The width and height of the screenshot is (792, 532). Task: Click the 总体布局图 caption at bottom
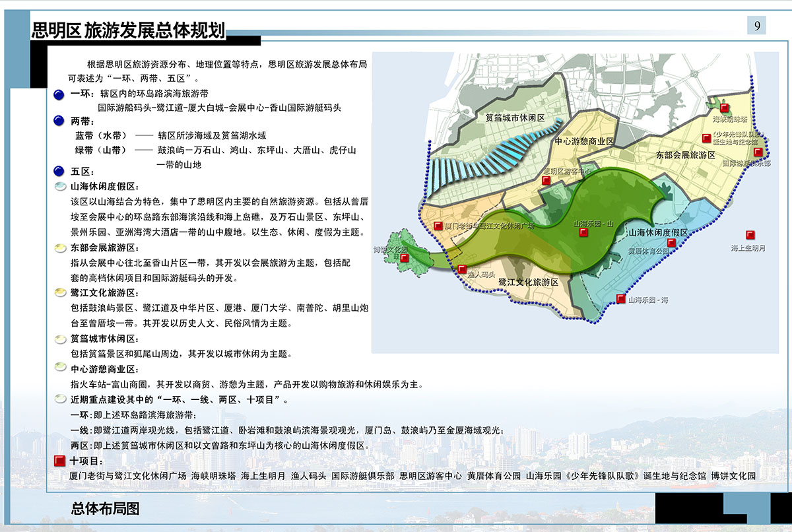click(x=106, y=509)
